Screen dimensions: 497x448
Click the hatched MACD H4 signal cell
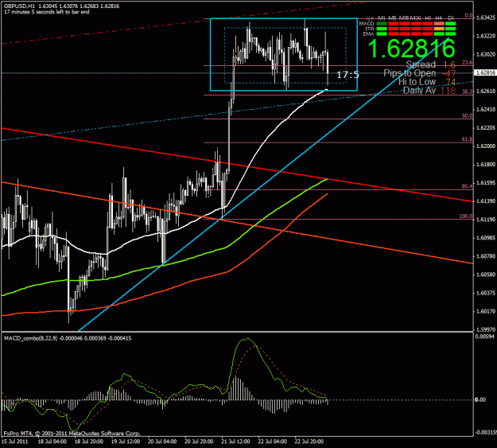(x=439, y=24)
